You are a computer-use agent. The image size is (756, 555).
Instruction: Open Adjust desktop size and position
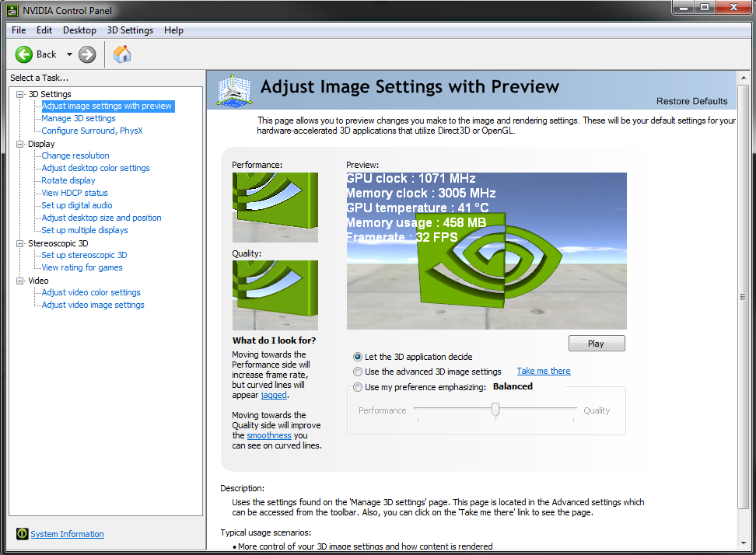pos(101,218)
